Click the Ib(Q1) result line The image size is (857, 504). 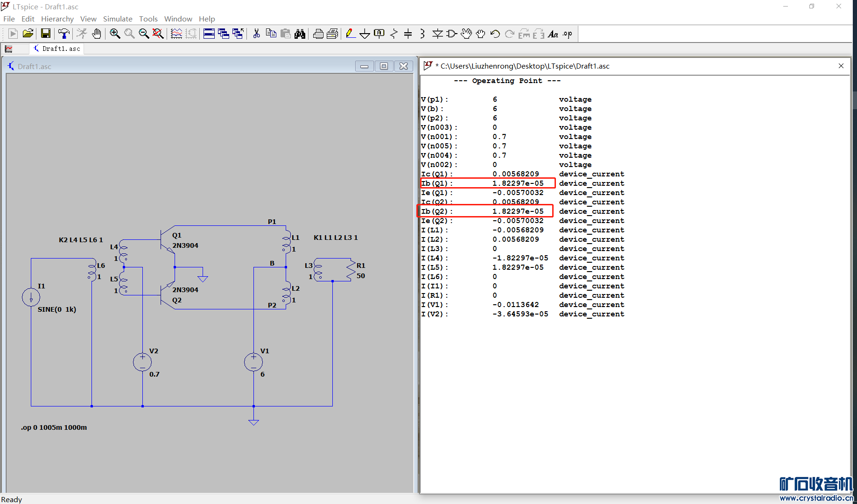click(488, 183)
